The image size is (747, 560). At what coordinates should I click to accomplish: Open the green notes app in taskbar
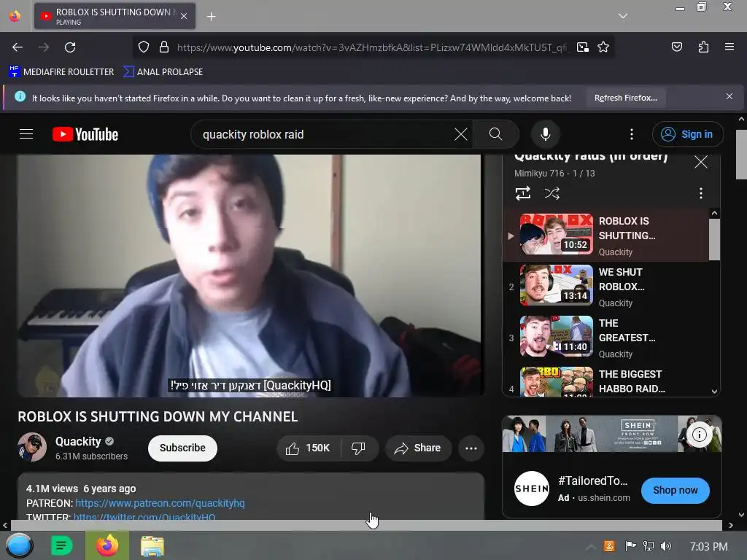[x=62, y=545]
